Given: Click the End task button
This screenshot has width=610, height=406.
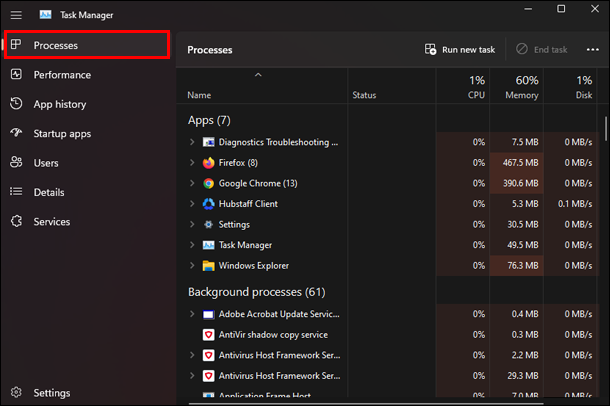Looking at the screenshot, I should click(x=542, y=49).
